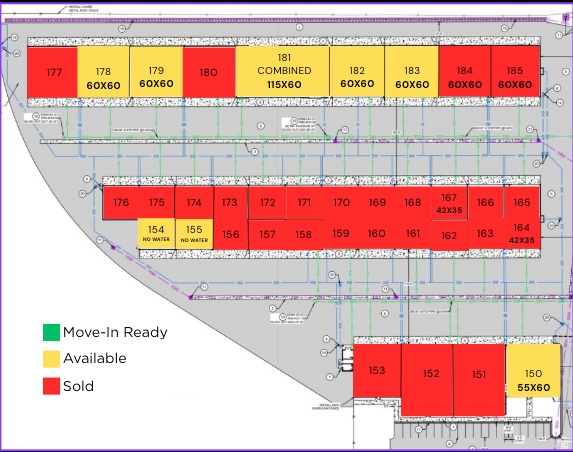Select unit 164 42X35
573x452 pixels.
[521, 234]
